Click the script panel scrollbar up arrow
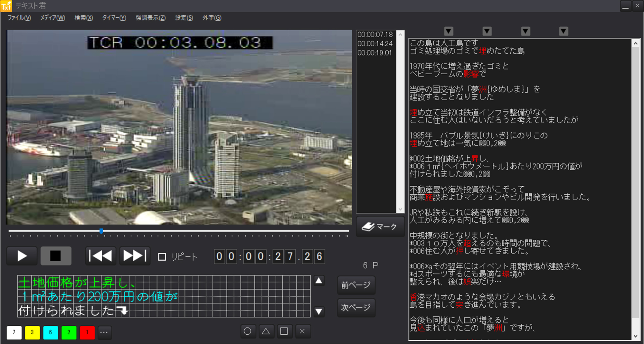This screenshot has width=644, height=344. coord(635,43)
